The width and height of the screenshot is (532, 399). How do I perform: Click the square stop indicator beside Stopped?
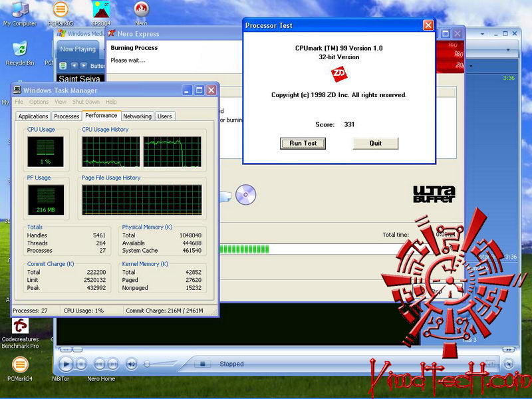pos(203,364)
